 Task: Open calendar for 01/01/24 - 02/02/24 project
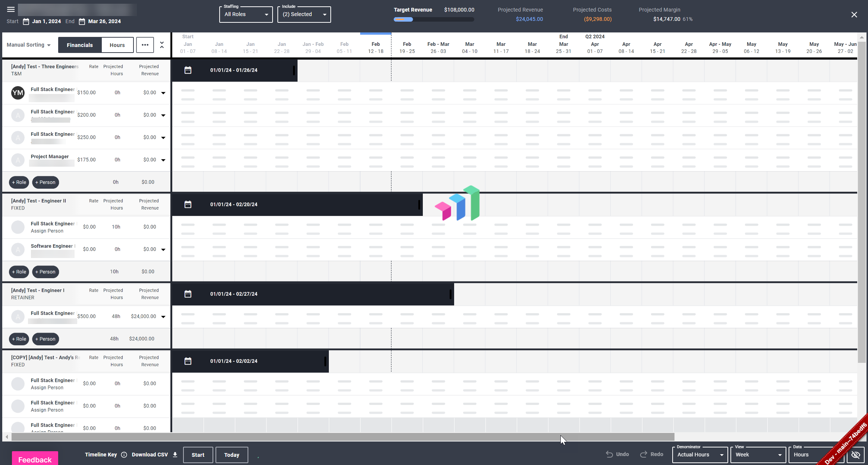(x=188, y=361)
